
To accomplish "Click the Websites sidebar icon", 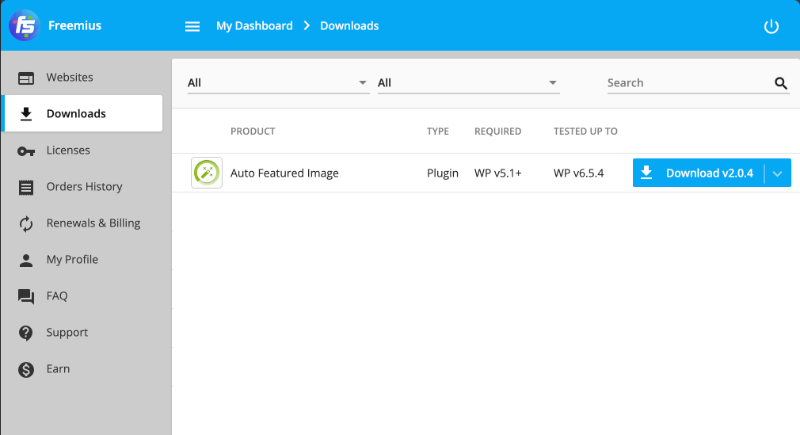I will tap(26, 78).
